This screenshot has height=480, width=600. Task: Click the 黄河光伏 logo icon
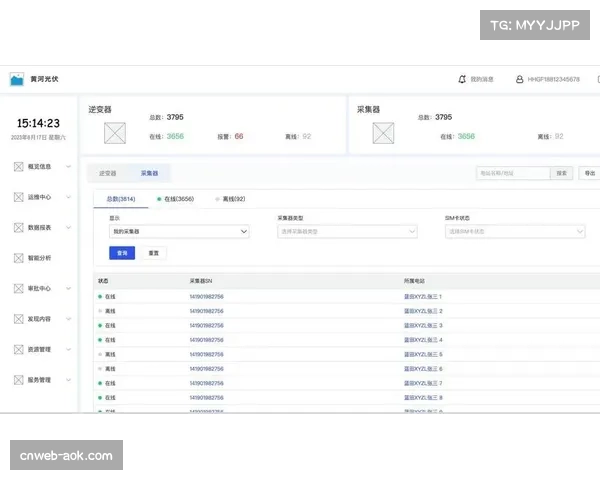pos(17,79)
